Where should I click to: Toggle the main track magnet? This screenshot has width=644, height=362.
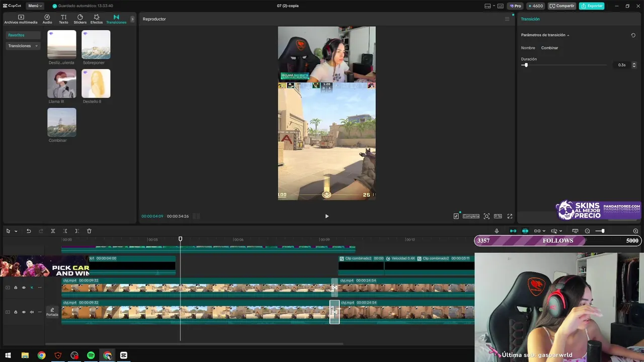tap(513, 231)
